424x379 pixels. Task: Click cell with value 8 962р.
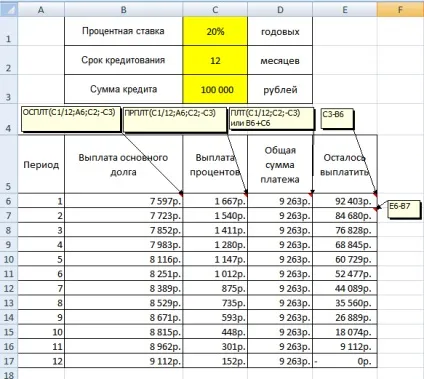point(123,347)
